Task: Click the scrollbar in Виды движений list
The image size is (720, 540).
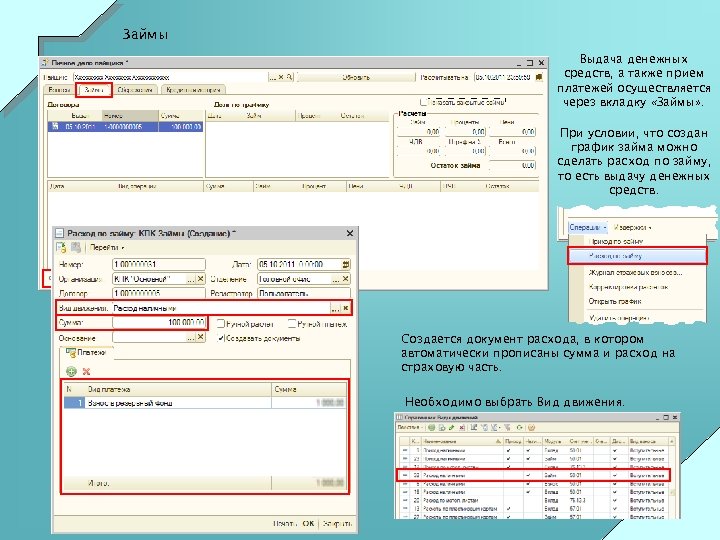Action: pyautogui.click(x=673, y=478)
